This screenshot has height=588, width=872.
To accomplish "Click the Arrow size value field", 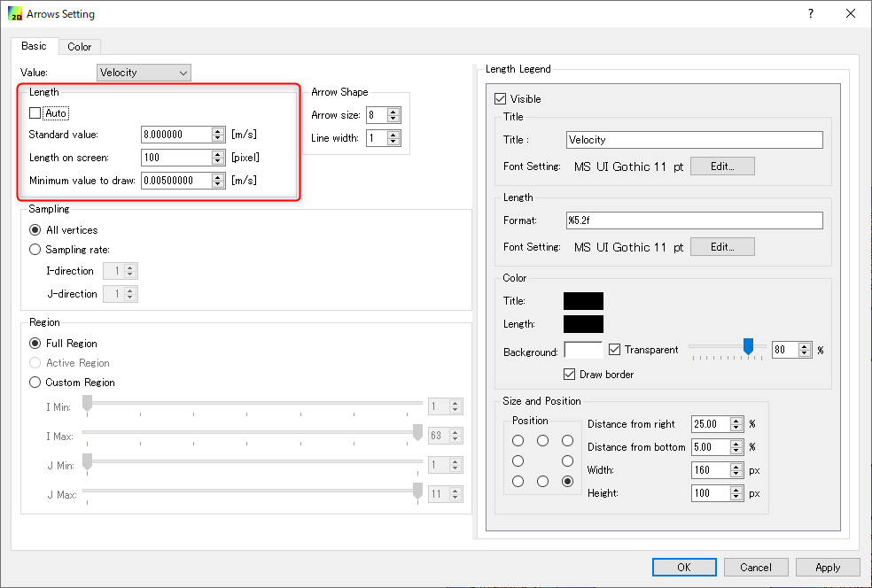I will click(377, 115).
